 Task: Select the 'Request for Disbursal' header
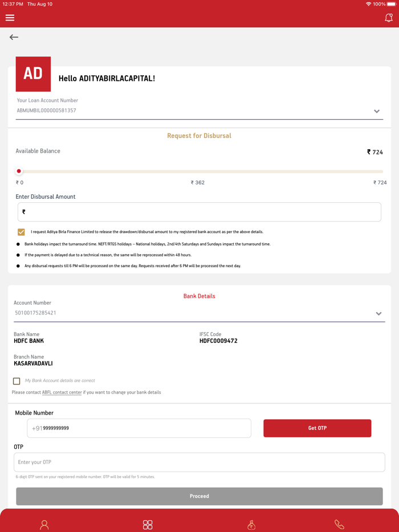(199, 136)
